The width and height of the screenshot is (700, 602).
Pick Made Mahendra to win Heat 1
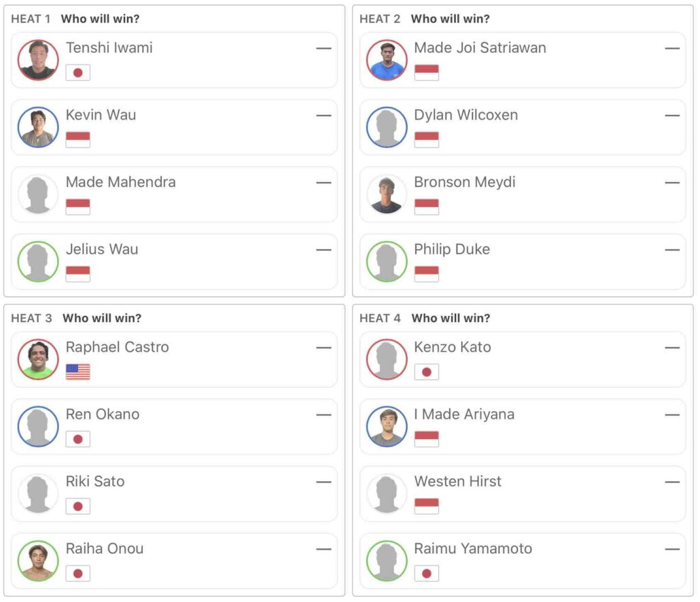tap(174, 195)
